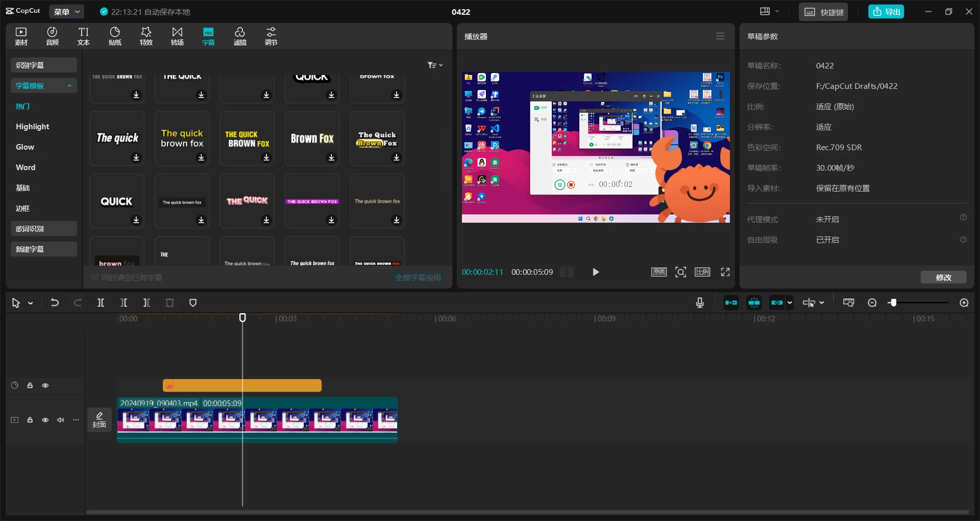Click the player focus-zoom icon
The width and height of the screenshot is (980, 521).
pos(680,272)
